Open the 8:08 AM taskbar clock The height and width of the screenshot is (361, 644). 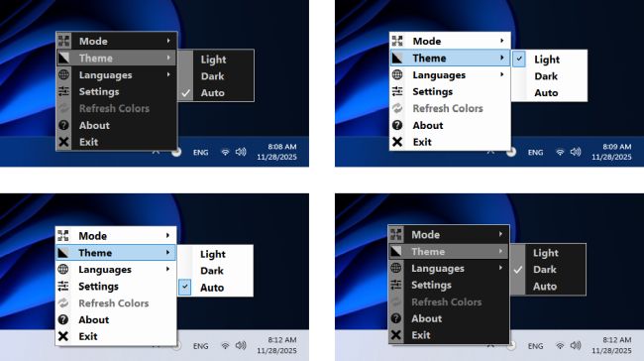(x=276, y=152)
